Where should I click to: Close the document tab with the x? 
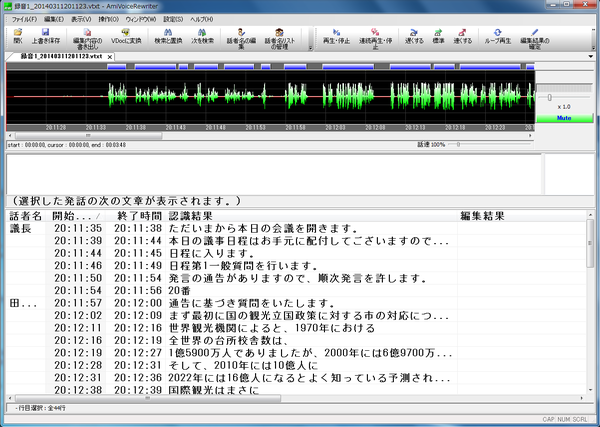pos(111,56)
